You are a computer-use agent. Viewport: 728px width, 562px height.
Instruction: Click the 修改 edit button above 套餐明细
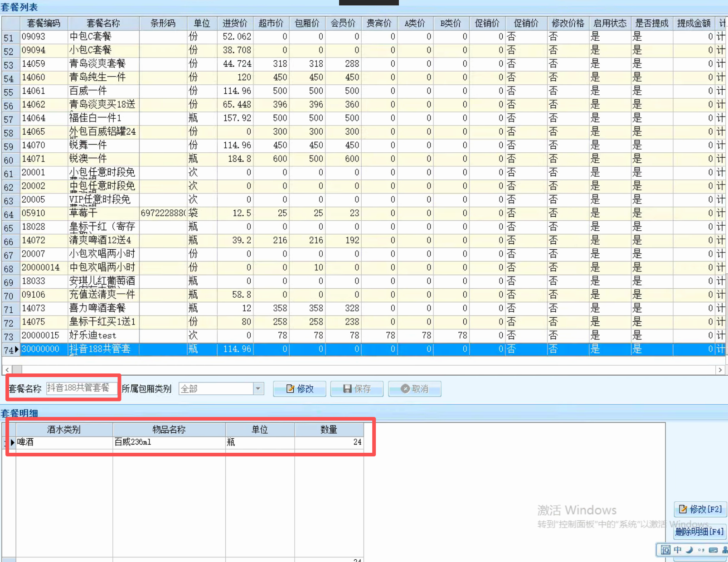pyautogui.click(x=299, y=388)
